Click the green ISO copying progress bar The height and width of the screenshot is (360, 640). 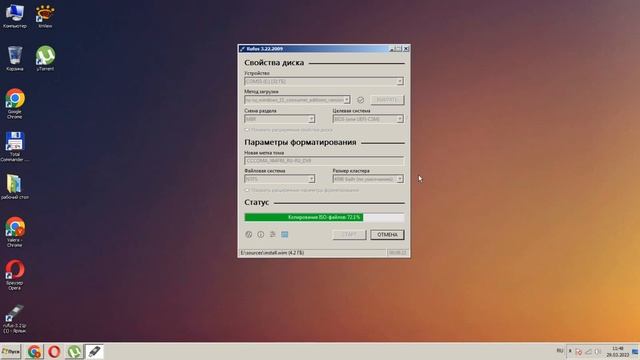point(324,218)
